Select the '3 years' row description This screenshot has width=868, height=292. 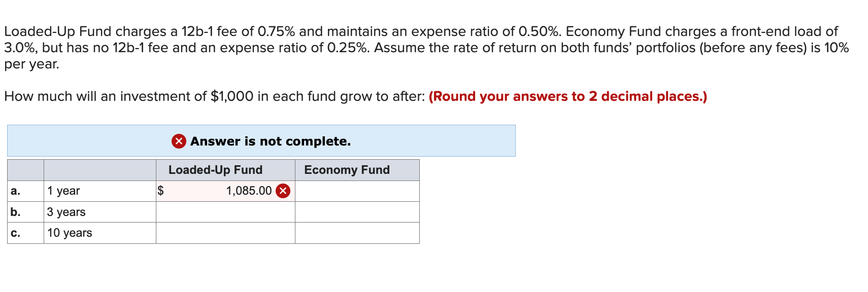pos(66,212)
